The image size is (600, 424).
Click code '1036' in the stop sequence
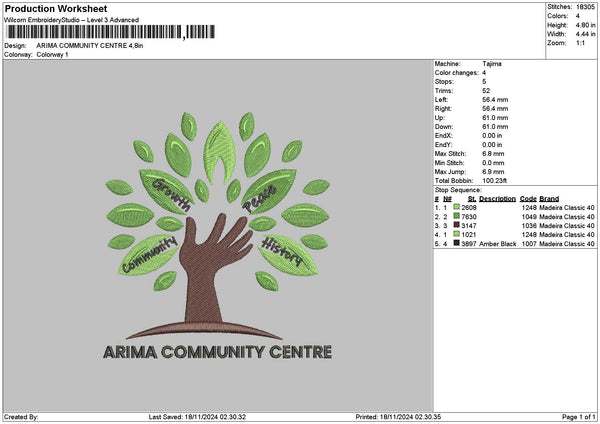click(x=529, y=226)
